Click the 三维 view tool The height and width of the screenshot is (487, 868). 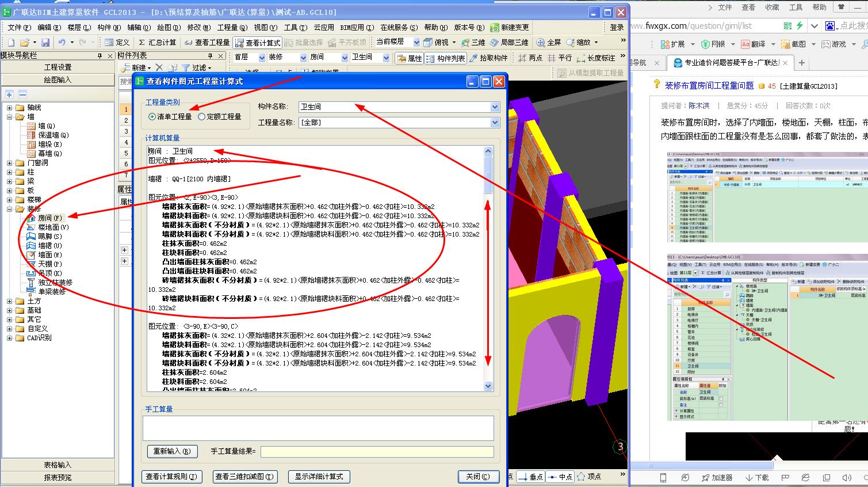pos(473,43)
